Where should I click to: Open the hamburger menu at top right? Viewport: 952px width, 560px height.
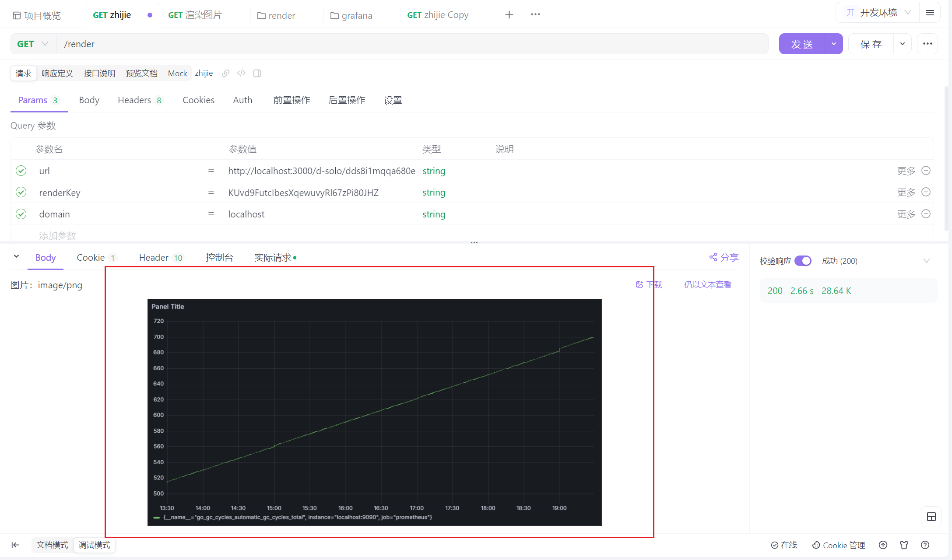pyautogui.click(x=930, y=13)
